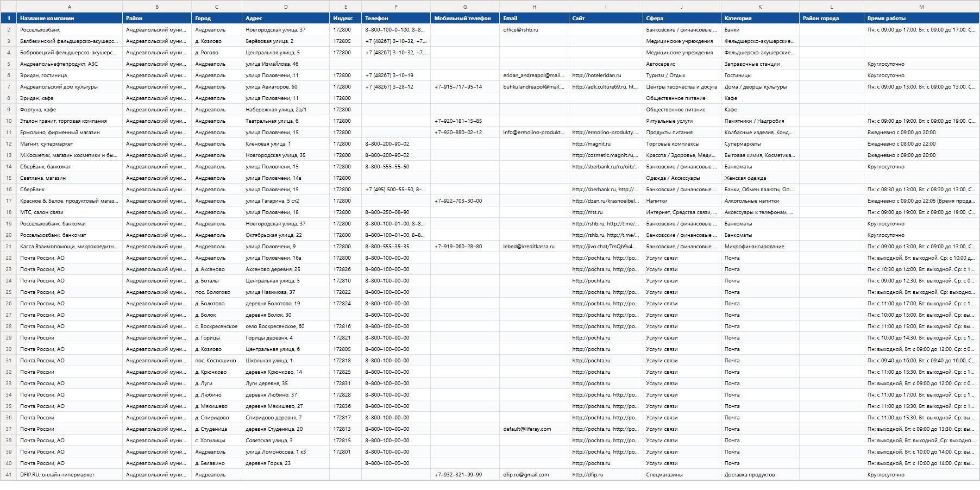
Task: Select the "СберБанк, банкомат" cell
Action: pos(70,166)
